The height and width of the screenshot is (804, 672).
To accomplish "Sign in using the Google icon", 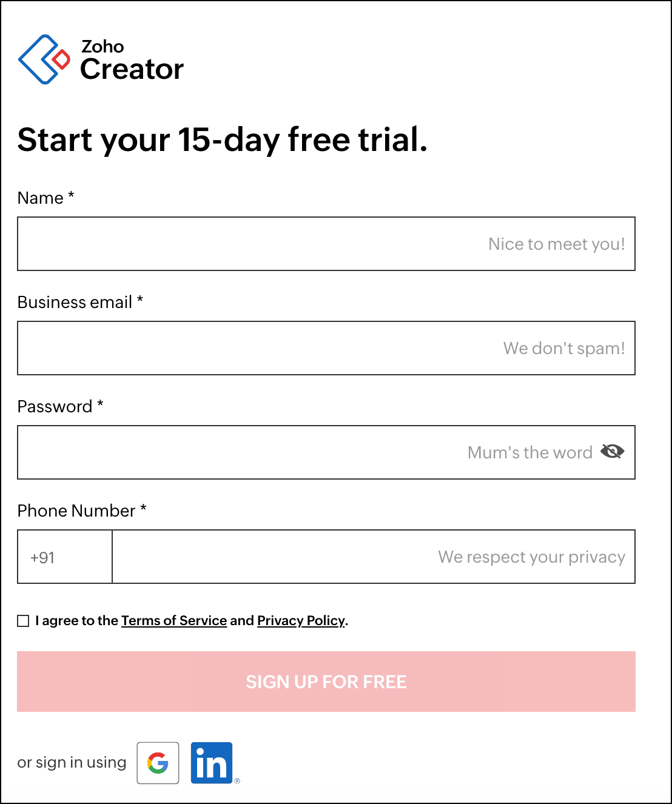I will [158, 763].
